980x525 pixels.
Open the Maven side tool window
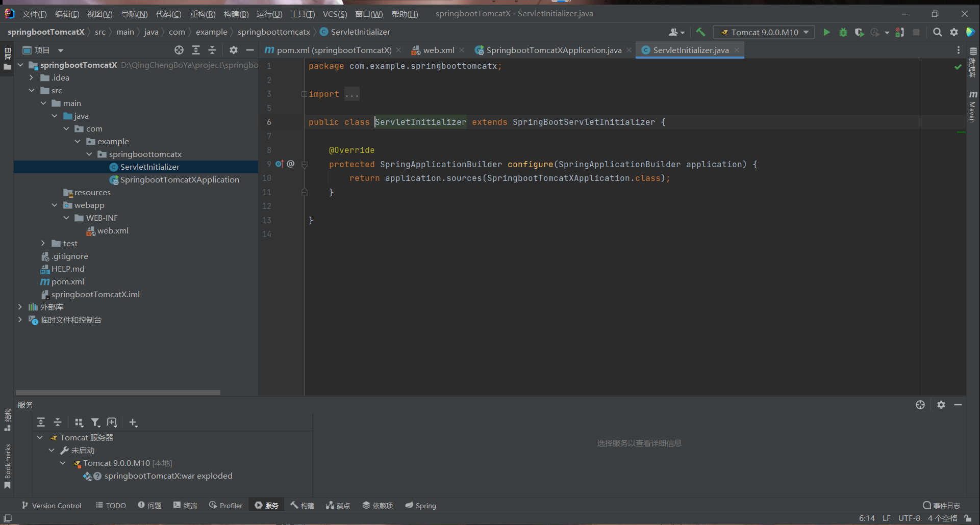pos(973,108)
